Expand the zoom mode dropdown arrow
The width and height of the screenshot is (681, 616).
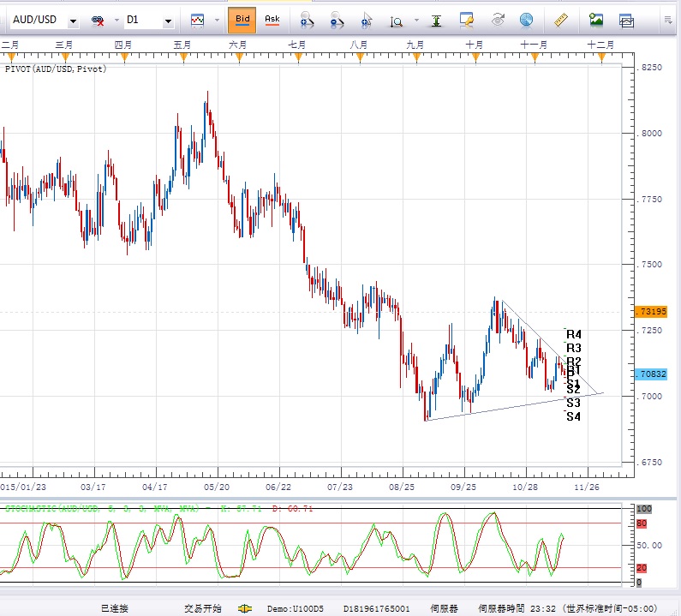416,20
